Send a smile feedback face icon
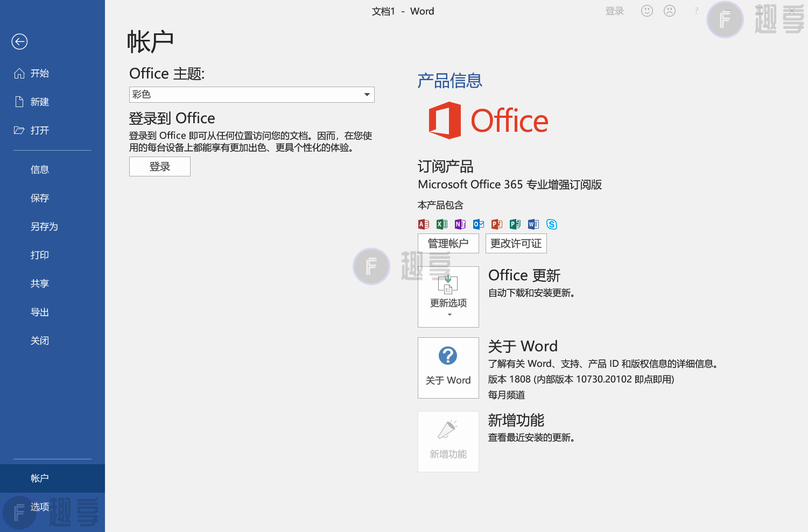 647,11
